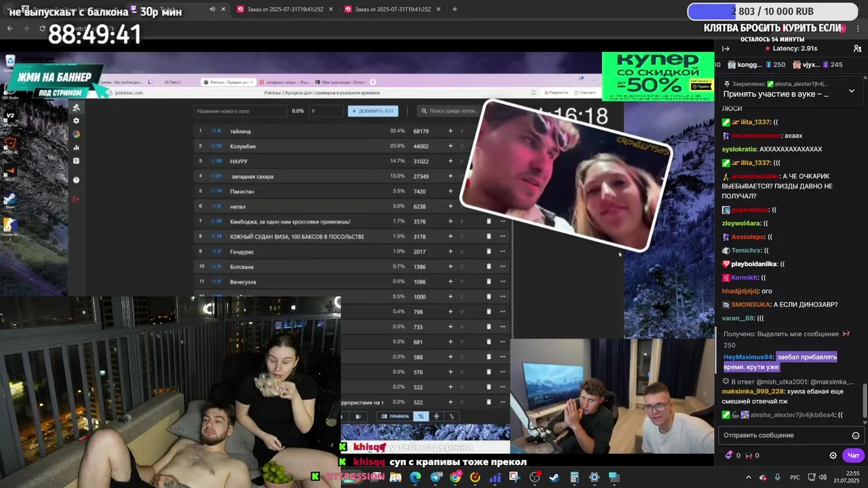Click the highlighted HeyMaximus94 chat message
The image size is (868, 488).
coord(781,362)
